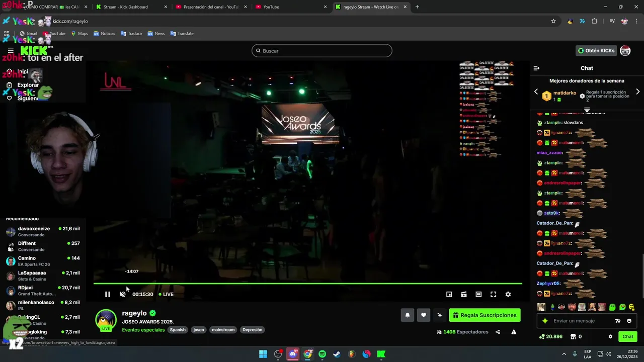Image resolution: width=644 pixels, height=362 pixels.
Task: Open rageylo channel avatar
Action: (x=106, y=320)
